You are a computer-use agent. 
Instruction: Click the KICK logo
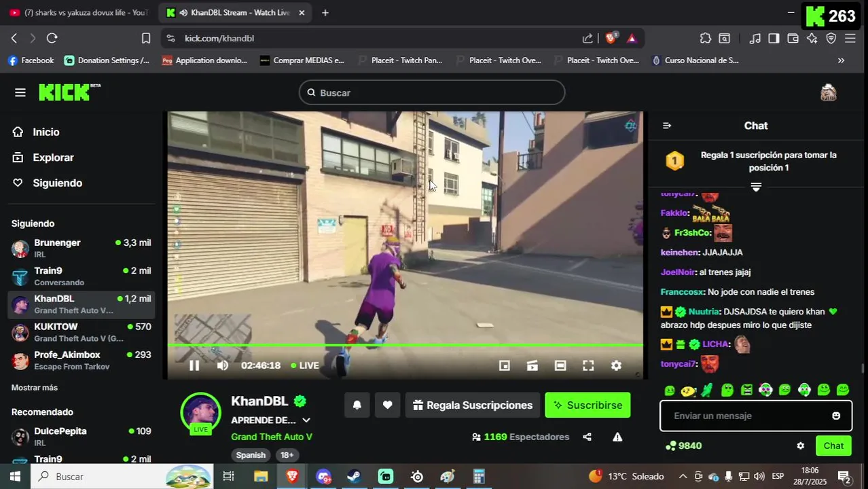click(x=69, y=92)
